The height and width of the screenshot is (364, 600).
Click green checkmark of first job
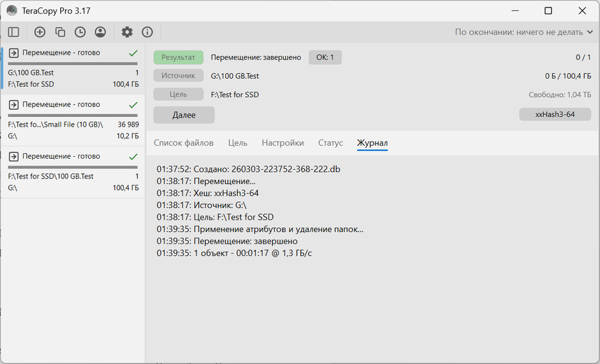pyautogui.click(x=133, y=53)
